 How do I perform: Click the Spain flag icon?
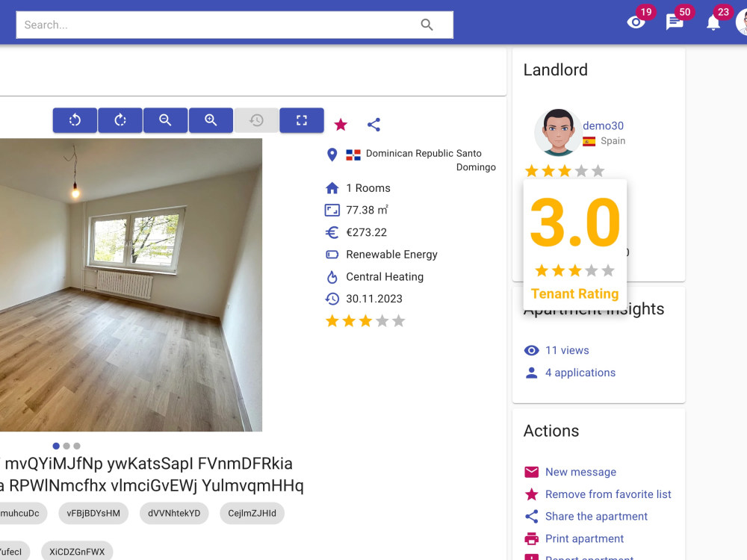click(x=589, y=141)
